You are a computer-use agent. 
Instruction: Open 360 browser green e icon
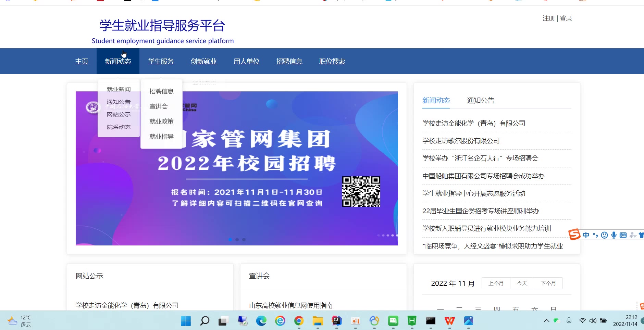pos(280,321)
